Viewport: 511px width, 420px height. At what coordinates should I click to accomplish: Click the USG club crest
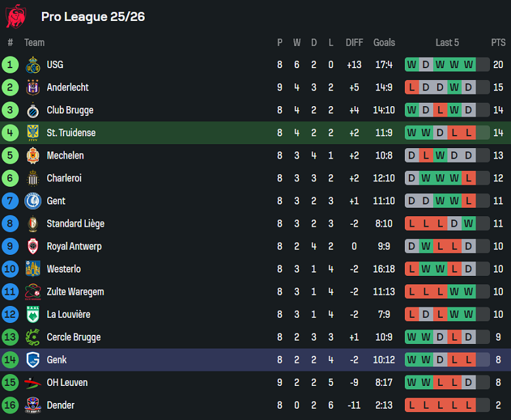tap(33, 65)
